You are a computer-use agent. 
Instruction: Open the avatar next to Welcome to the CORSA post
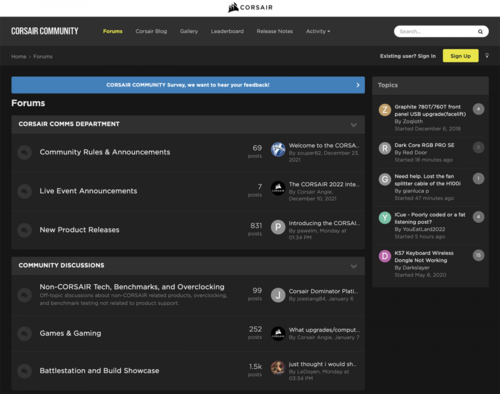coord(278,149)
